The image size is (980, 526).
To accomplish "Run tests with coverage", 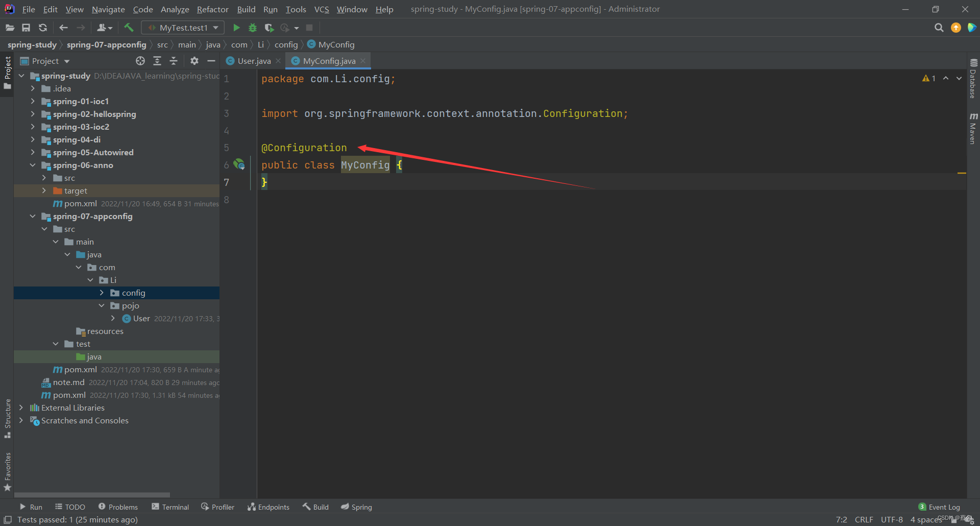I will (x=269, y=28).
